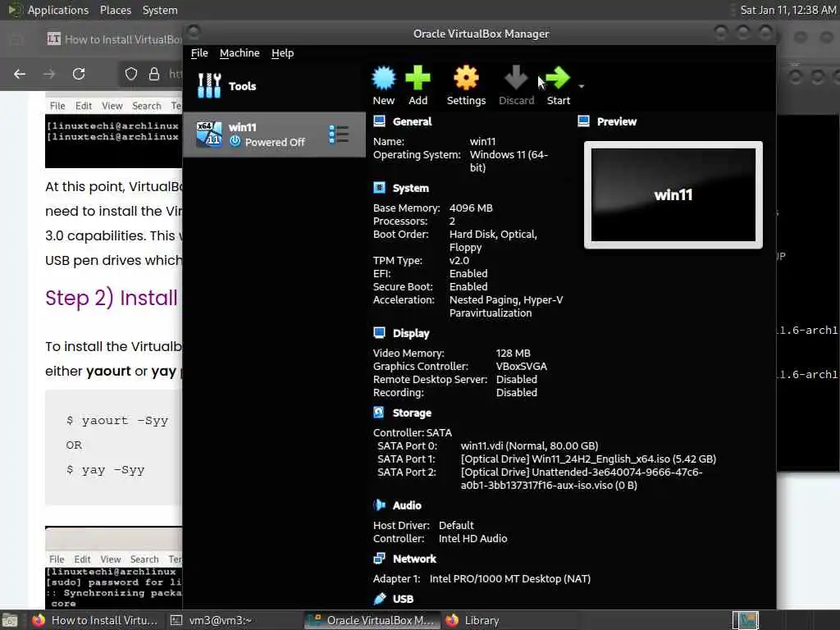Select the How to Install VirtualBox tab

[113, 39]
